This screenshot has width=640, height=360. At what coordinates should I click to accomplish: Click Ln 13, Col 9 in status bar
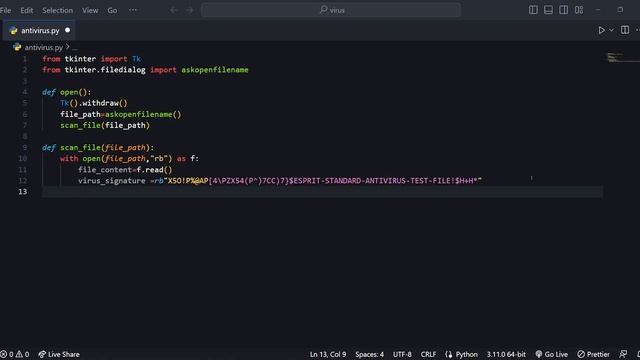328,354
